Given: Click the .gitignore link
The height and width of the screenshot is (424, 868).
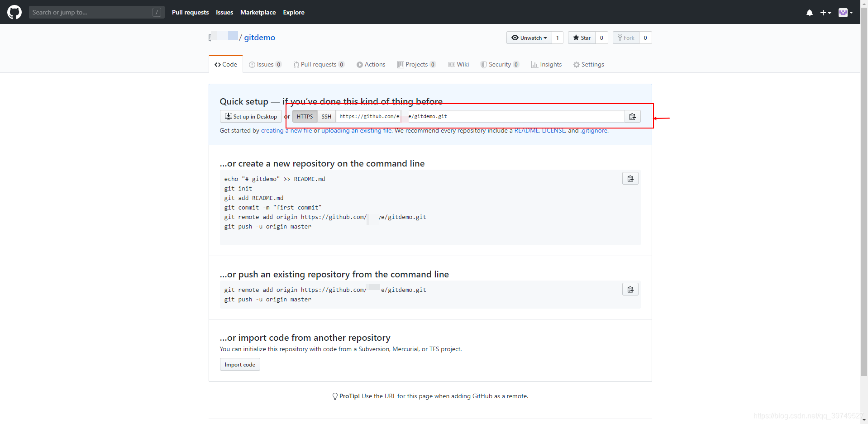Looking at the screenshot, I should point(594,130).
